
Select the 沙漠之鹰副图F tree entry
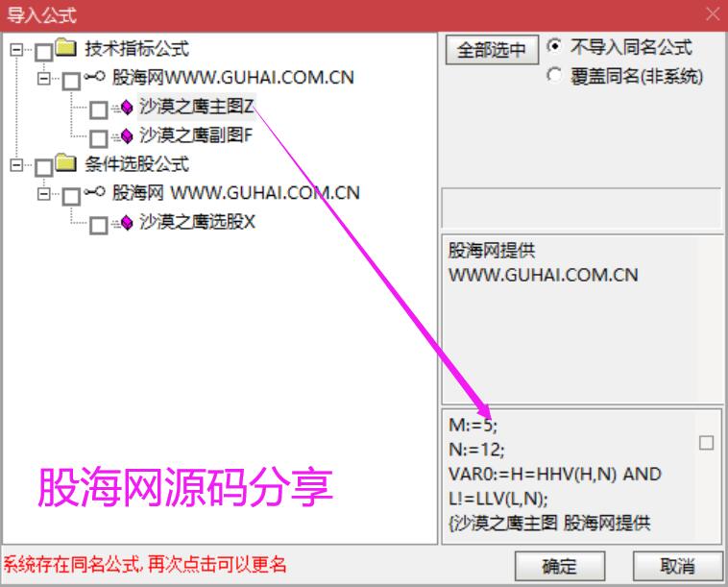[x=196, y=135]
